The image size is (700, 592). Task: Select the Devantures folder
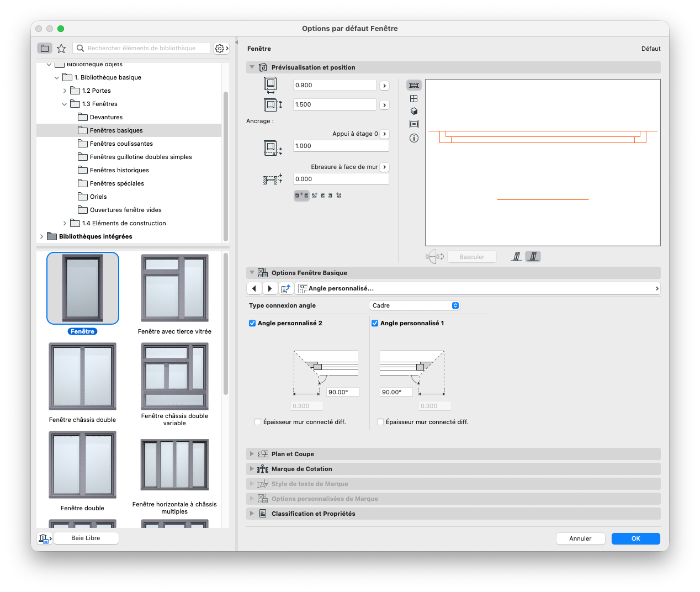click(106, 117)
